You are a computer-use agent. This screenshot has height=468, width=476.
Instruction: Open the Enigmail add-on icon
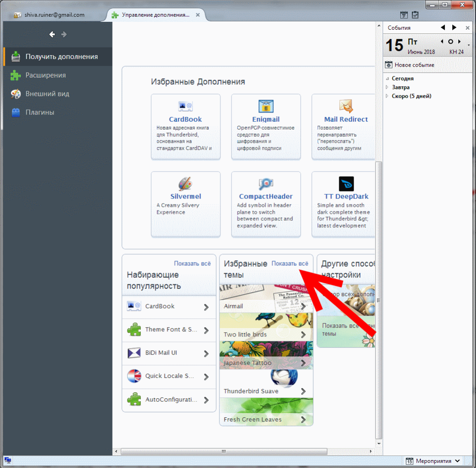pyautogui.click(x=266, y=106)
